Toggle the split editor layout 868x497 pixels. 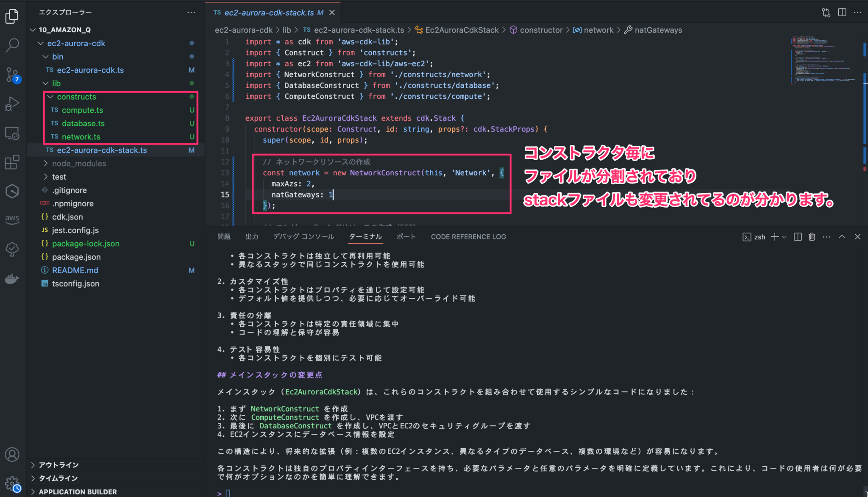tap(842, 12)
